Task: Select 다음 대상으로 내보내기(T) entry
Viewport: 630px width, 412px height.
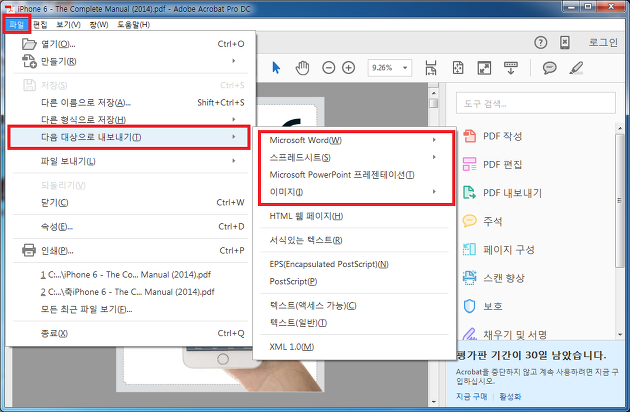Action: 129,137
